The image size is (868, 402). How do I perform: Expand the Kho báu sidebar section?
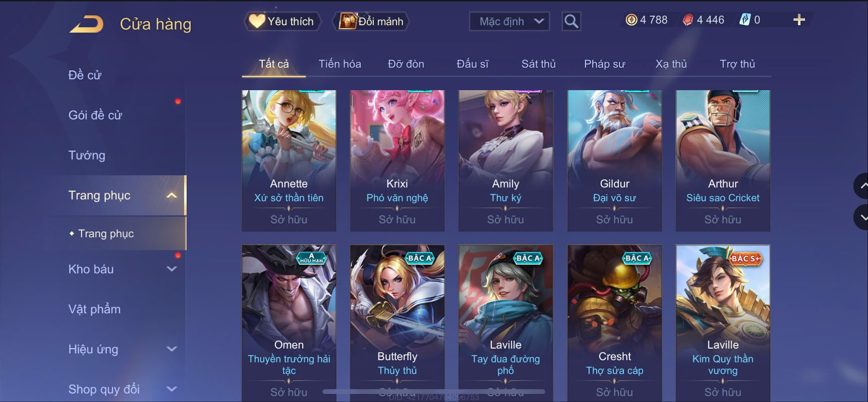click(x=171, y=269)
